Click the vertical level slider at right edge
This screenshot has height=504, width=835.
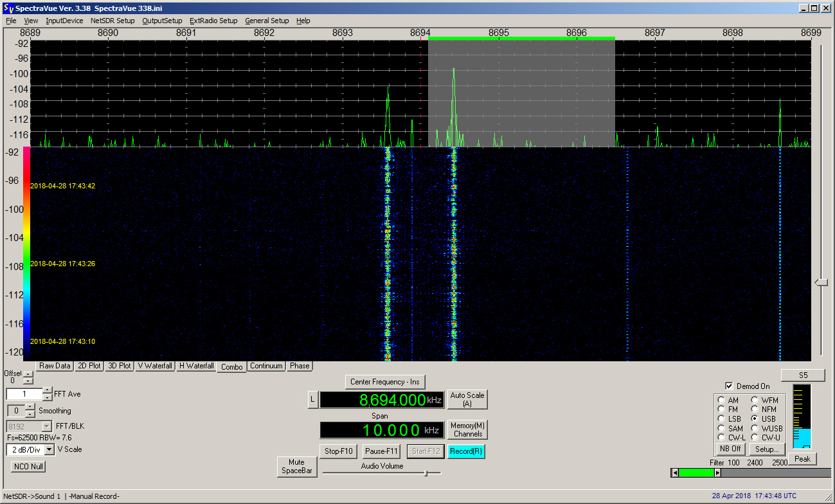[x=821, y=282]
